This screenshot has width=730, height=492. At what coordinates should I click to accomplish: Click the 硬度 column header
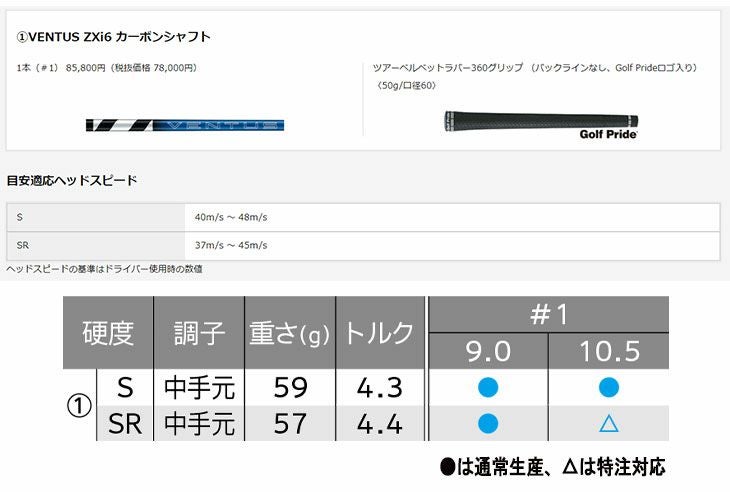[108, 333]
